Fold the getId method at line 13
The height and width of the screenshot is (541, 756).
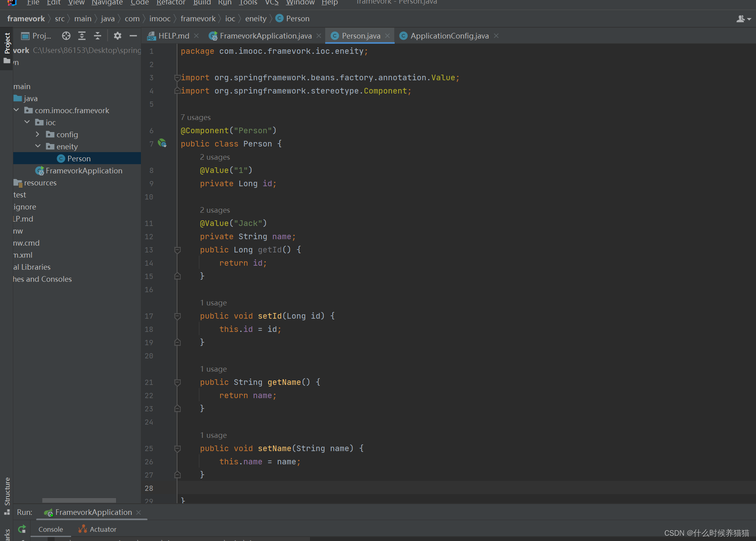(177, 250)
